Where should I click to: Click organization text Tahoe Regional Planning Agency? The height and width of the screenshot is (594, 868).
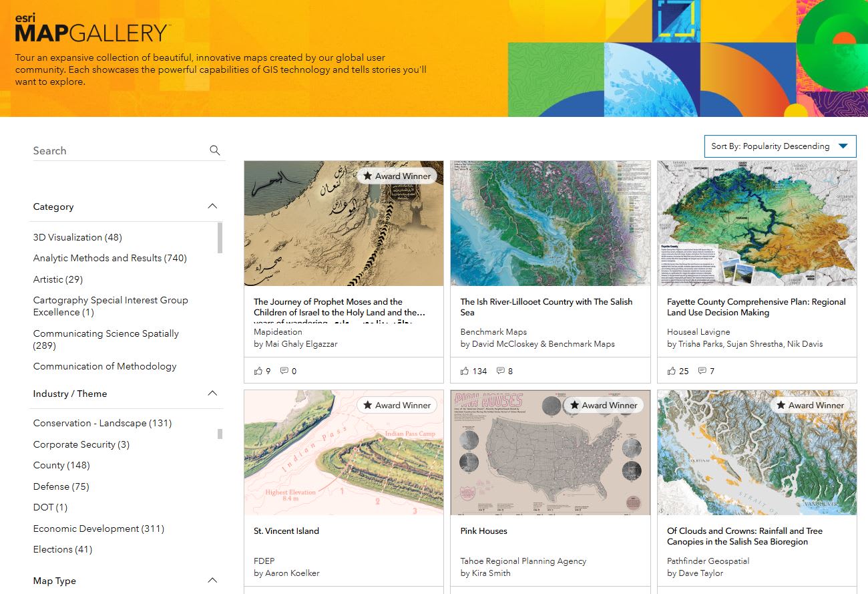(523, 561)
